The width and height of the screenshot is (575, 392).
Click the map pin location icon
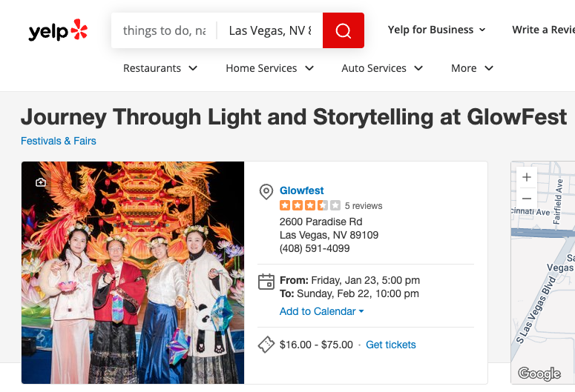[266, 192]
